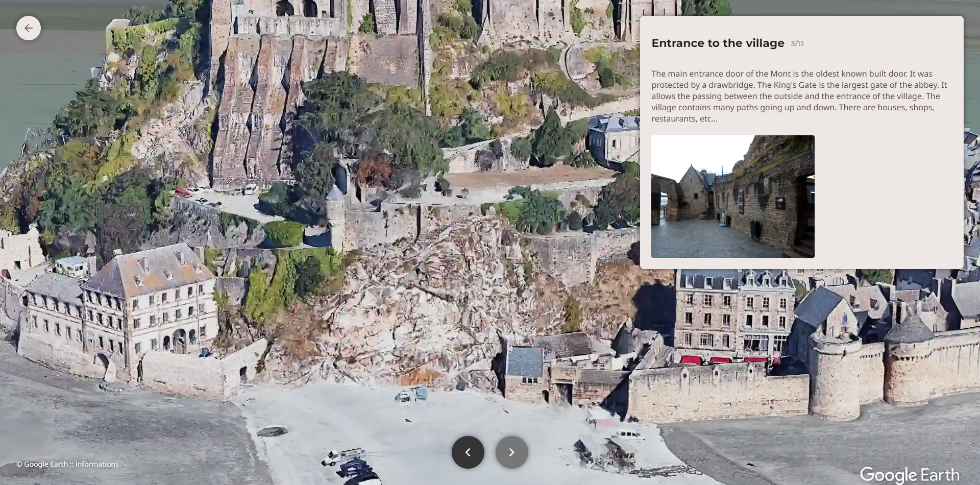Viewport: 980px width, 485px height.
Task: Click the Google Earth logo
Action: pos(909,475)
